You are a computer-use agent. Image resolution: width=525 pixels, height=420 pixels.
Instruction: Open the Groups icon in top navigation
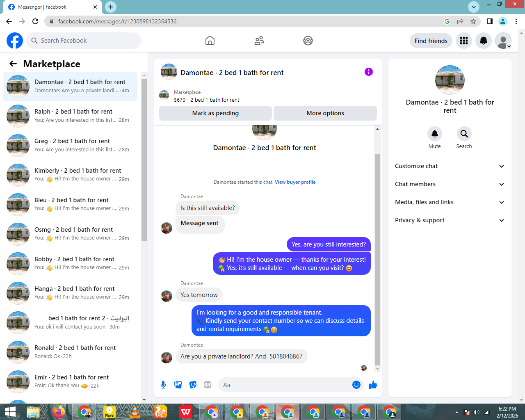pyautogui.click(x=308, y=41)
